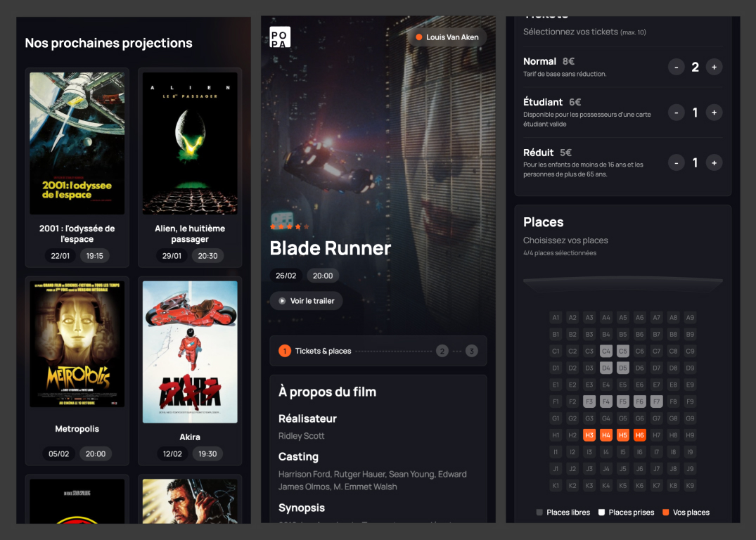Select free seat K9
The height and width of the screenshot is (540, 756).
coord(690,486)
